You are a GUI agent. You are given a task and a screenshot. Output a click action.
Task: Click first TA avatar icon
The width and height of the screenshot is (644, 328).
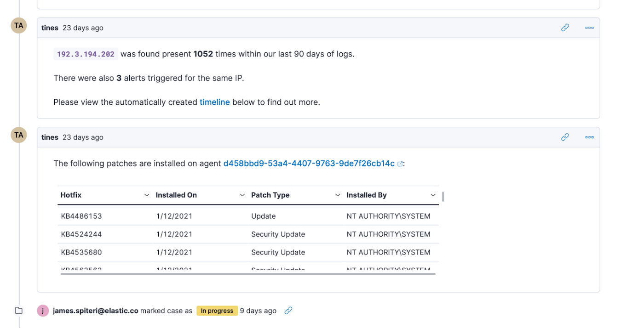coord(19,26)
